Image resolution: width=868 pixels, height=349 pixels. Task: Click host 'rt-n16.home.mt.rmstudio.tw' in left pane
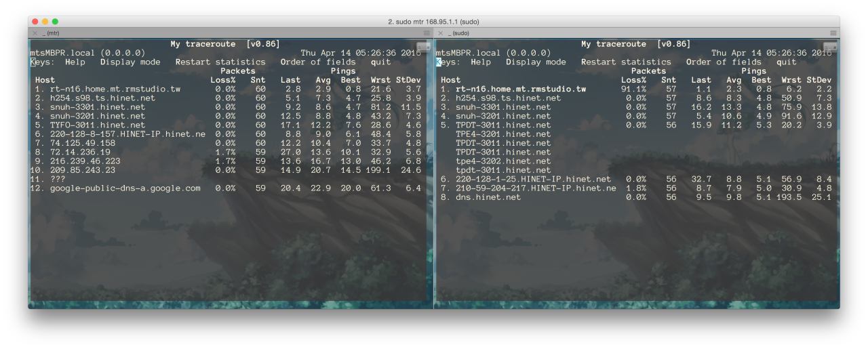(x=115, y=89)
